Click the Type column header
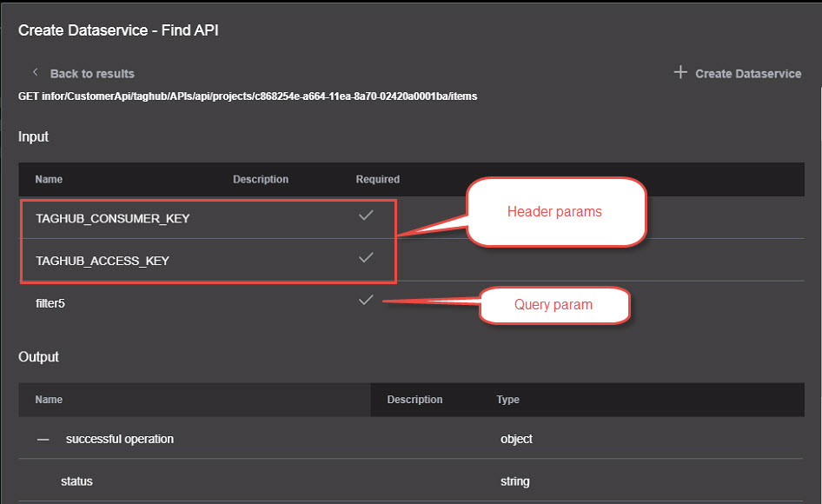Screen dimensions: 822x504 508,400
